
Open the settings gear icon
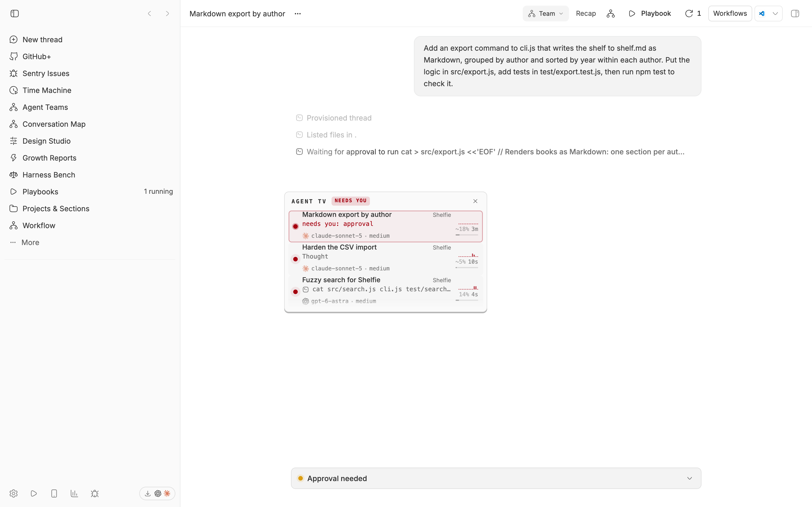point(14,493)
